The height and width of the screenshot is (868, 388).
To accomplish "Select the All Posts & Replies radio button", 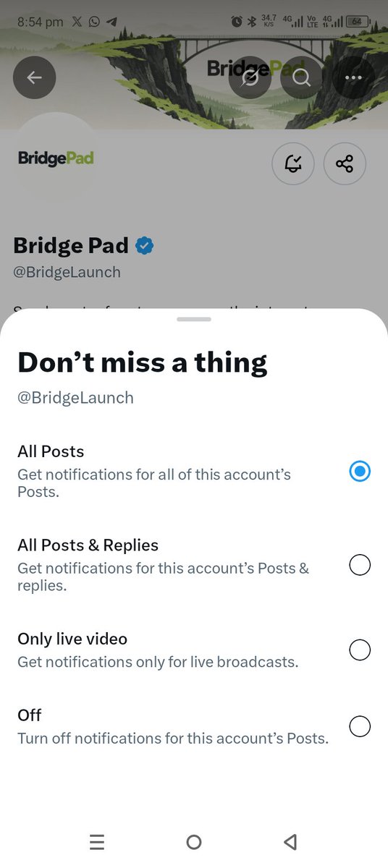I will pyautogui.click(x=360, y=565).
